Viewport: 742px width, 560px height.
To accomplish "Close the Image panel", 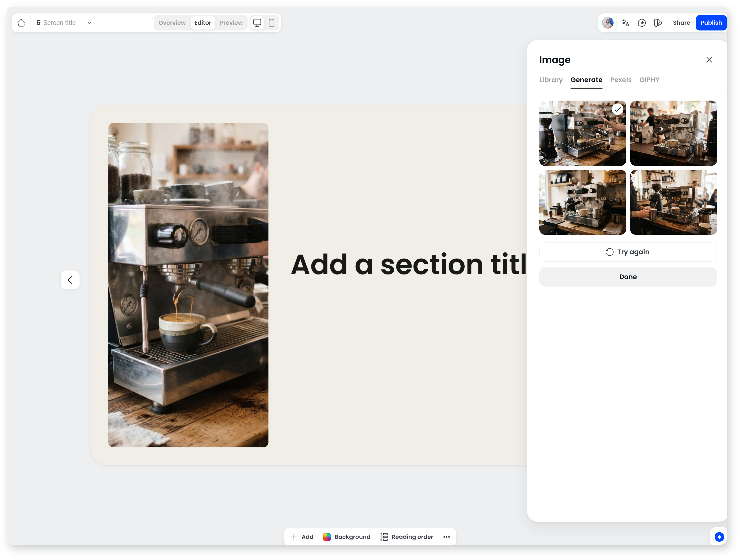I will click(x=709, y=60).
